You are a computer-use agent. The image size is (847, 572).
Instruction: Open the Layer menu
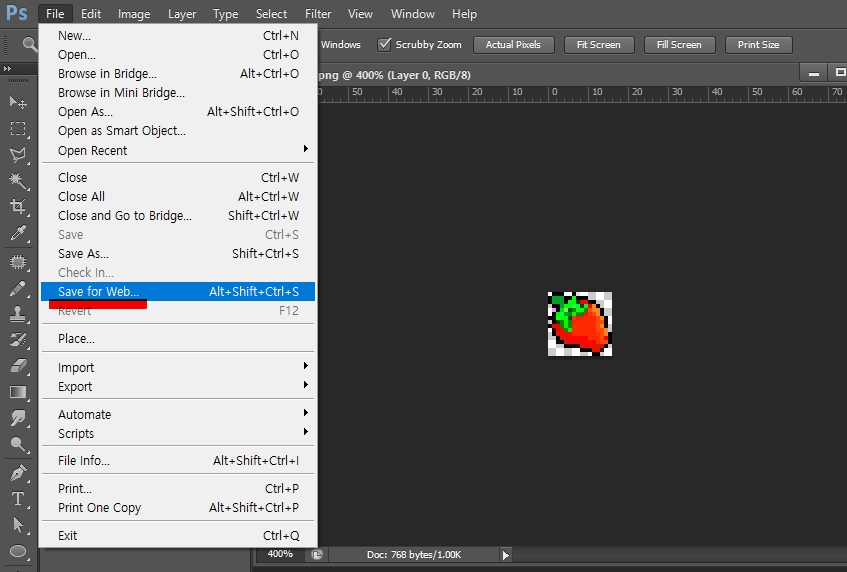[182, 14]
